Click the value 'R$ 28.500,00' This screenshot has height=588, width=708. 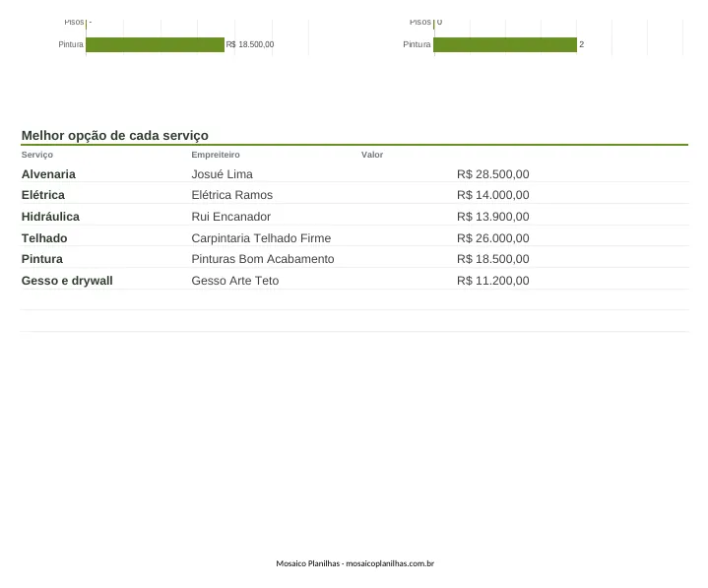[x=493, y=174]
